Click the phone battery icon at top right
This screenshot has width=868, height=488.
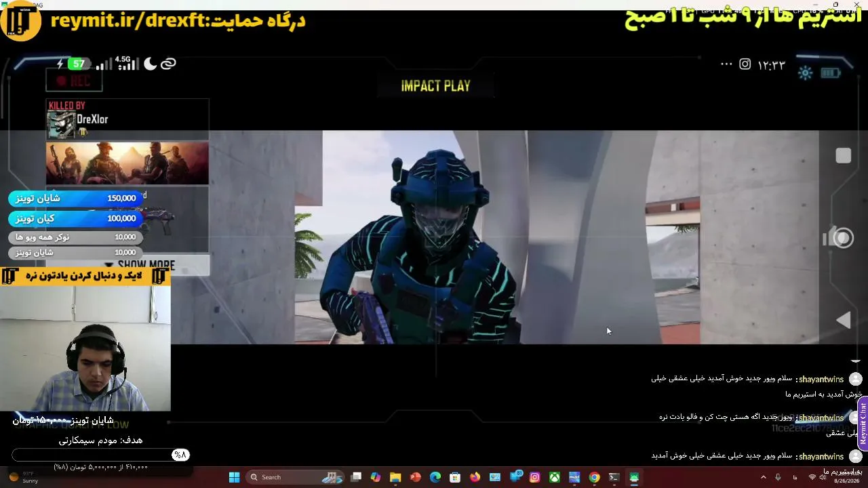point(830,73)
